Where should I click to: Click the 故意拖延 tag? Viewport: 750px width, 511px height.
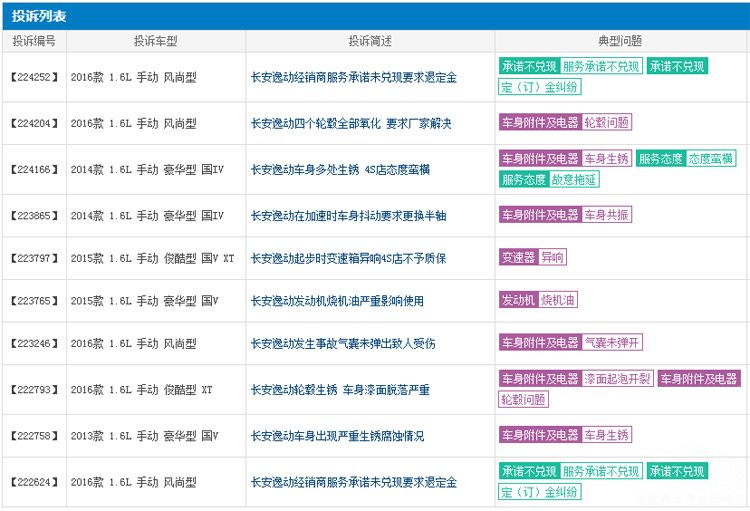coord(575,180)
